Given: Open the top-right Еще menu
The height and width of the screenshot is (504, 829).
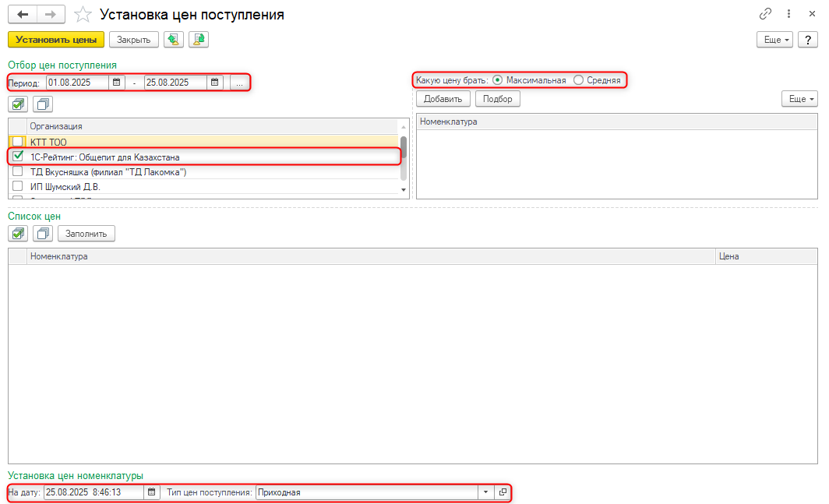Looking at the screenshot, I should coord(776,39).
